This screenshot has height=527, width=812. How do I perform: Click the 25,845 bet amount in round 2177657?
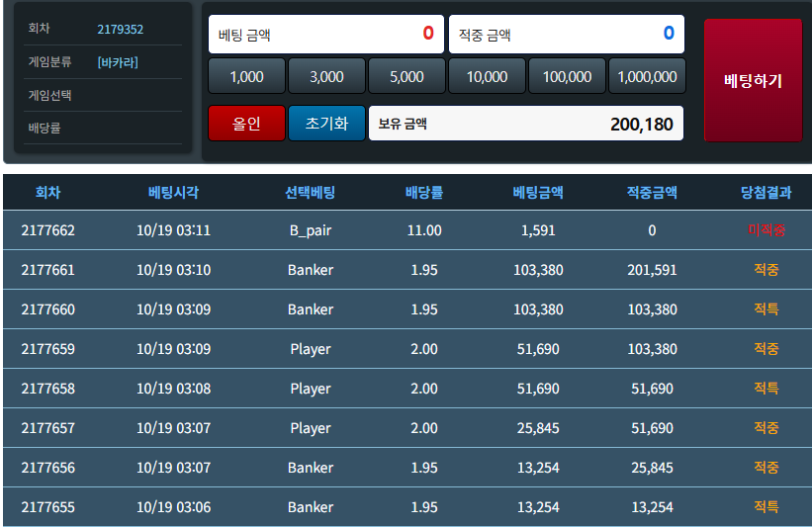pyautogui.click(x=538, y=428)
